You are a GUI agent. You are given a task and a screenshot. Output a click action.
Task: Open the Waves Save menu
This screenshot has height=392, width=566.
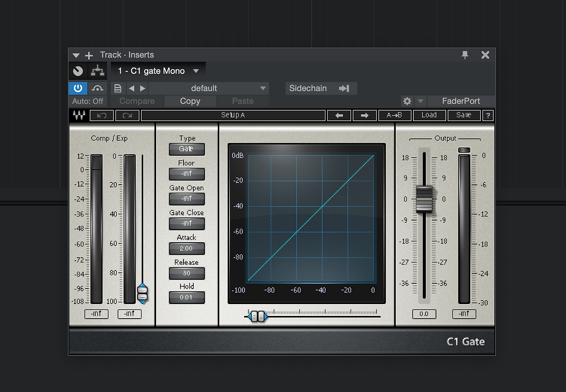464,115
